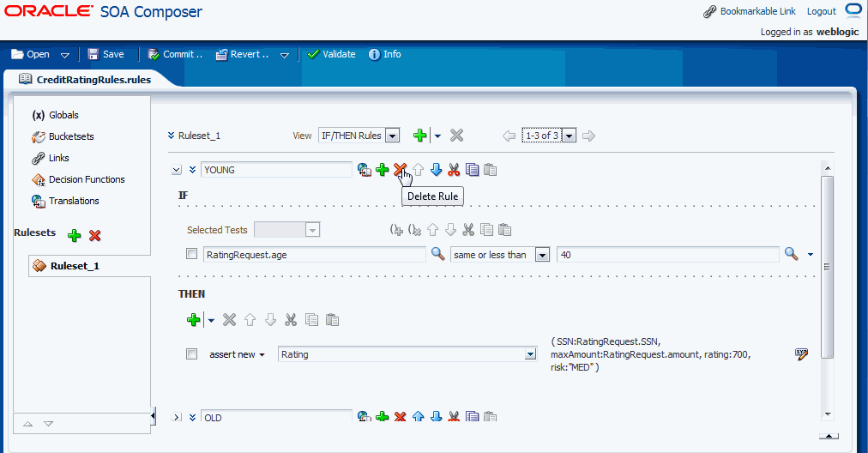868x453 pixels.
Task: Remove parentheses icon in Selected Tests toolbar
Action: [414, 229]
